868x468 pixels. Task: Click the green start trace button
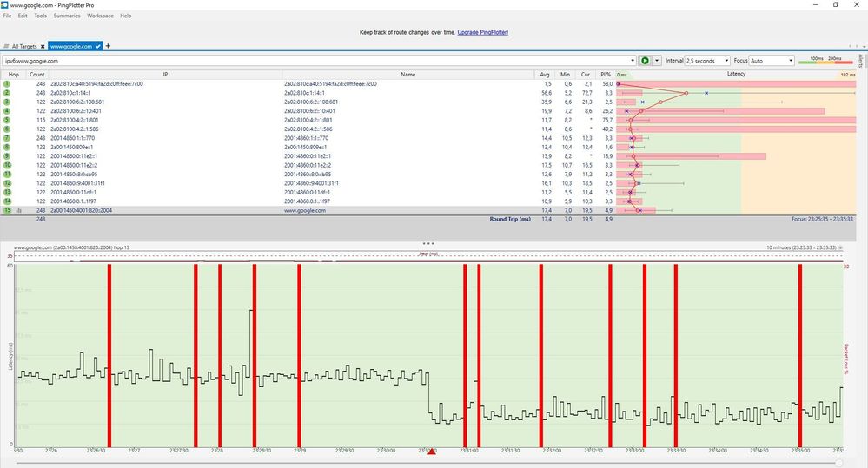point(645,61)
